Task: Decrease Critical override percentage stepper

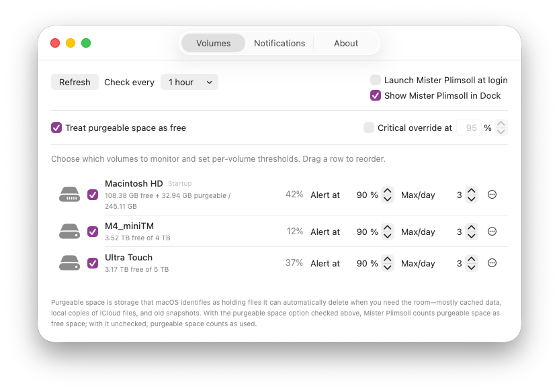Action: [x=501, y=132]
